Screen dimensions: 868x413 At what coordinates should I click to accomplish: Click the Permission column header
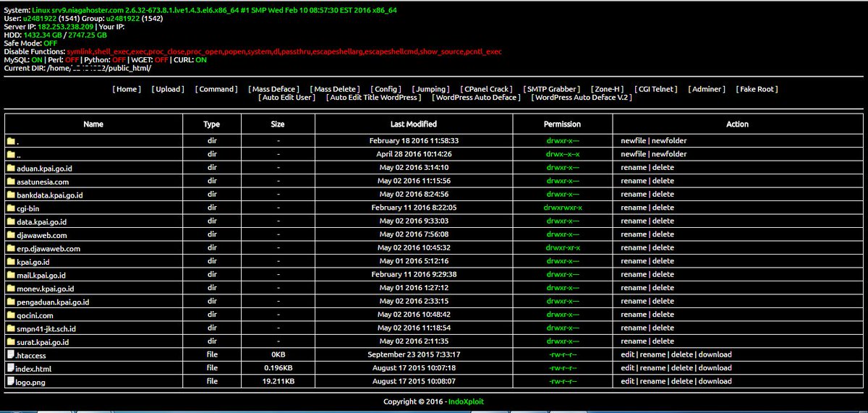(563, 124)
